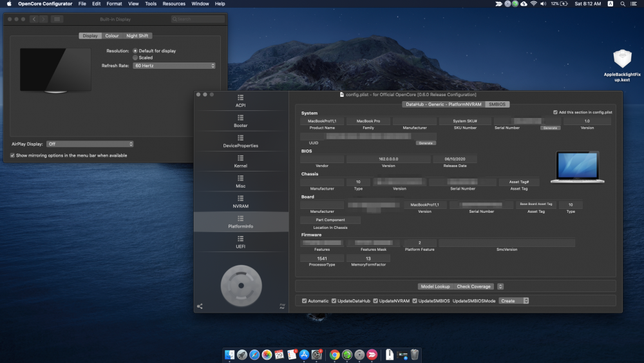Image resolution: width=644 pixels, height=363 pixels.
Task: Open AppleBacklightFixup.kext desktop file
Action: pyautogui.click(x=622, y=65)
